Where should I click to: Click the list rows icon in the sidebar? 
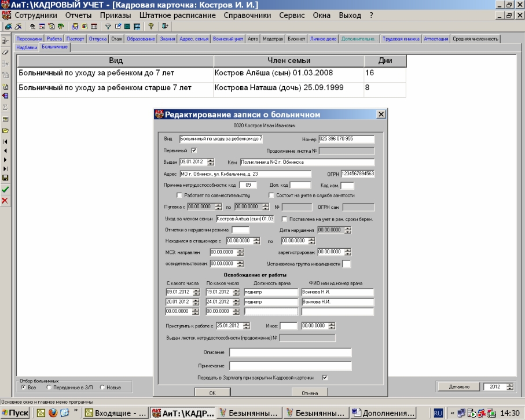(5, 119)
